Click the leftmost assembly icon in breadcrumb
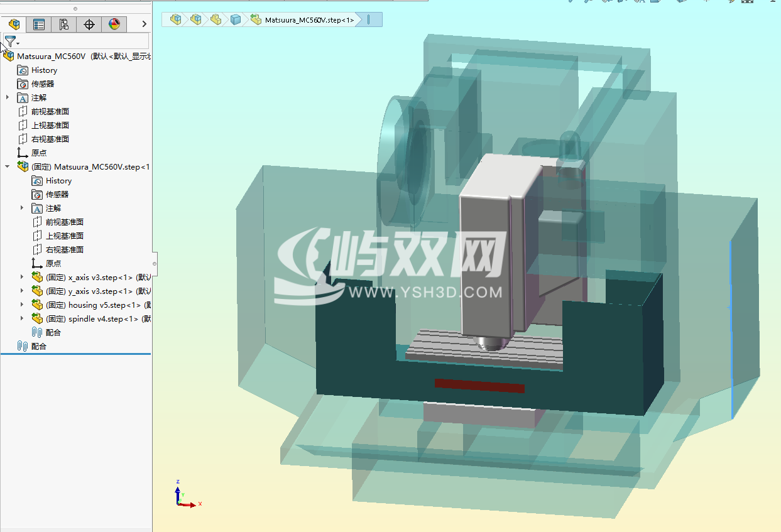 pyautogui.click(x=176, y=19)
